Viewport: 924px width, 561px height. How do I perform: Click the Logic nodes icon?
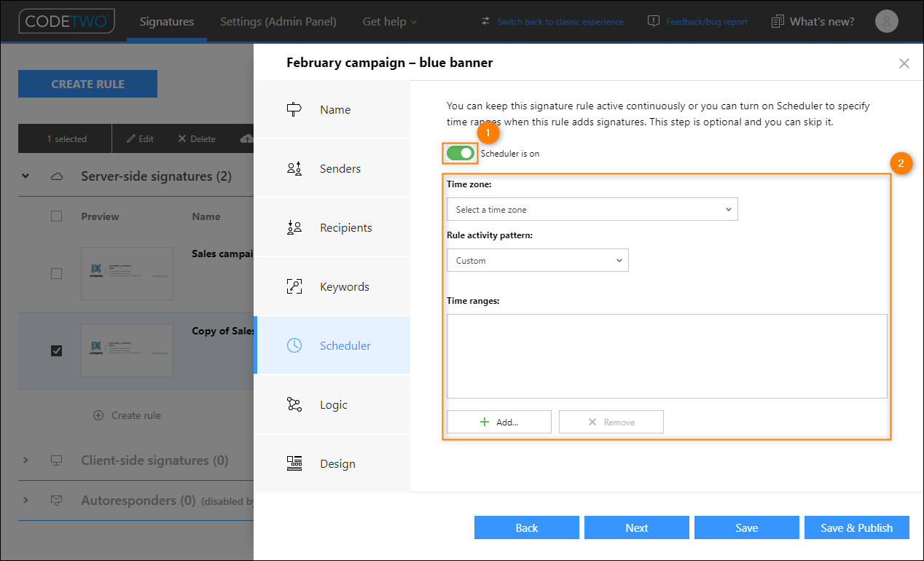[x=294, y=404]
